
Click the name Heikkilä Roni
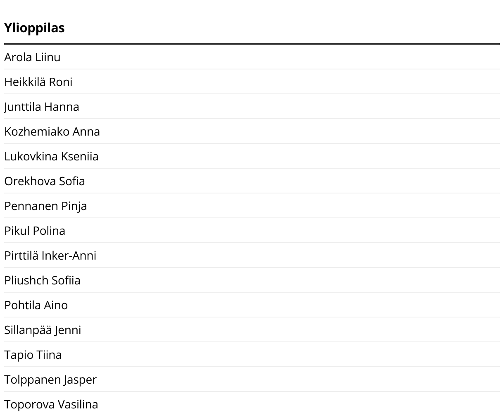(x=38, y=82)
